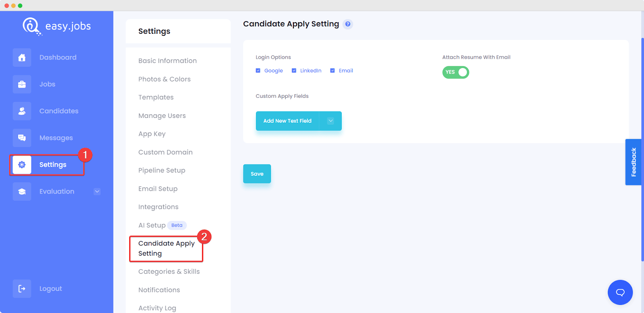Click Add New Text Field button
This screenshot has height=313, width=644.
pos(287,121)
